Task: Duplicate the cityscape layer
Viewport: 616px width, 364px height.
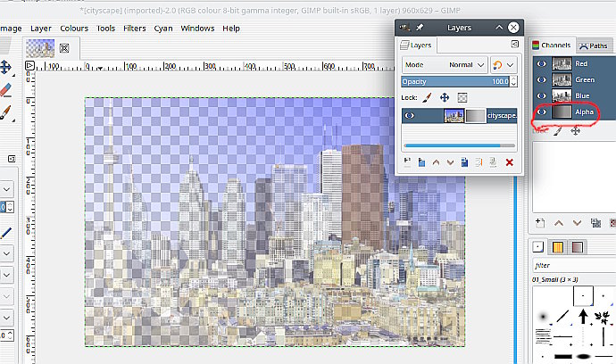Action: click(x=464, y=162)
